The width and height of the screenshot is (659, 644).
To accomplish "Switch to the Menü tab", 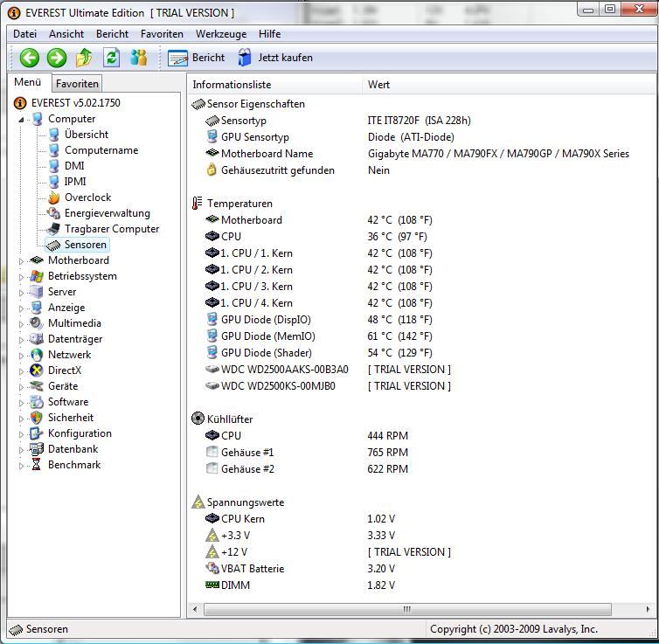I will [28, 82].
